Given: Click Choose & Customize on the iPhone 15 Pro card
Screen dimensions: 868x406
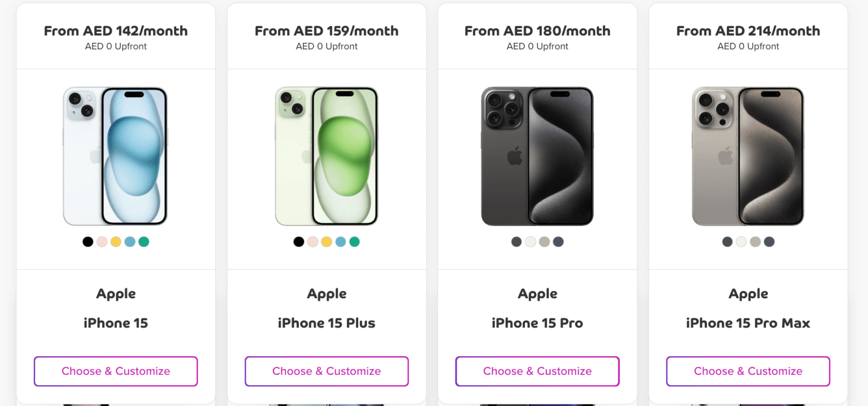Looking at the screenshot, I should coord(537,371).
